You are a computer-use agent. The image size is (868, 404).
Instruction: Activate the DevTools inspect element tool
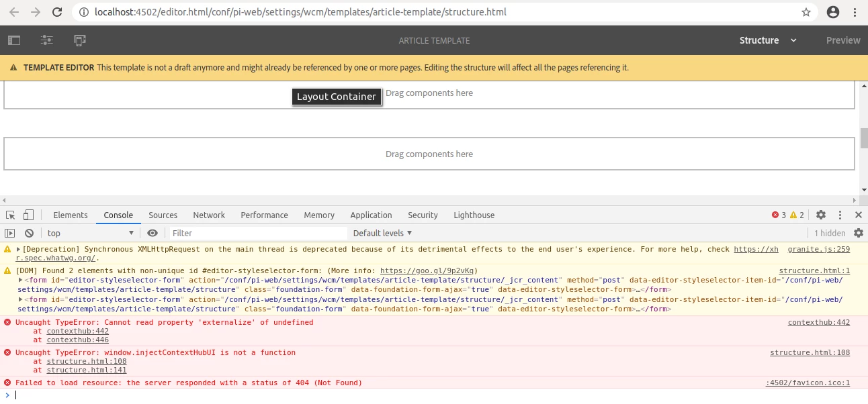click(11, 215)
